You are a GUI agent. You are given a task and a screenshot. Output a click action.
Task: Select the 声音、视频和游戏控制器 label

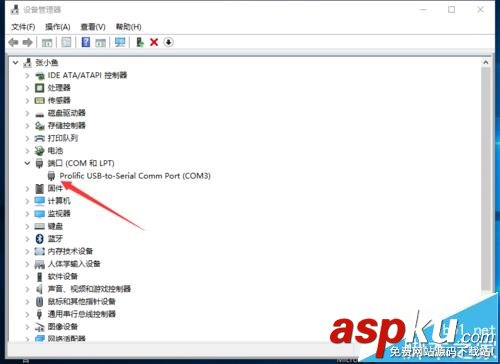(x=89, y=289)
